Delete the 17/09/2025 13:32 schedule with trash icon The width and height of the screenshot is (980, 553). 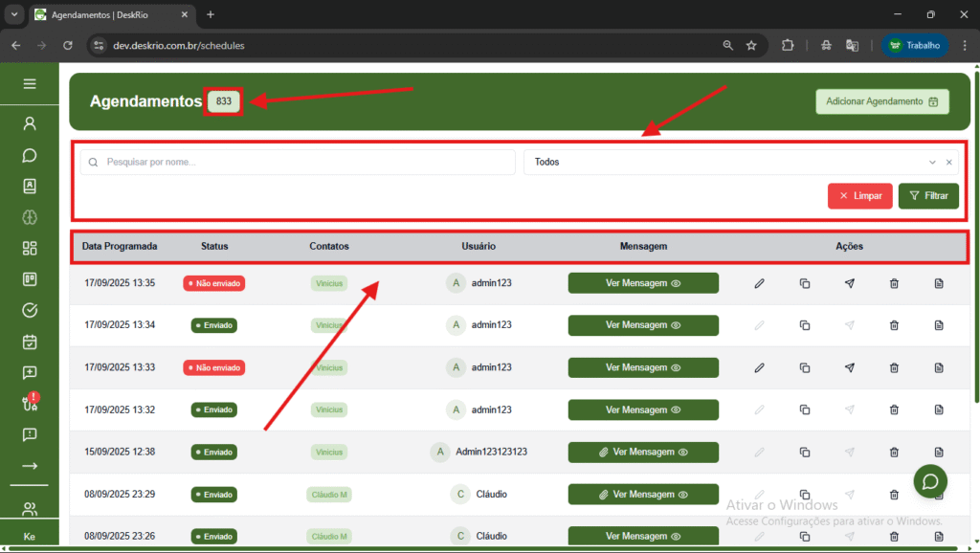[x=894, y=409]
